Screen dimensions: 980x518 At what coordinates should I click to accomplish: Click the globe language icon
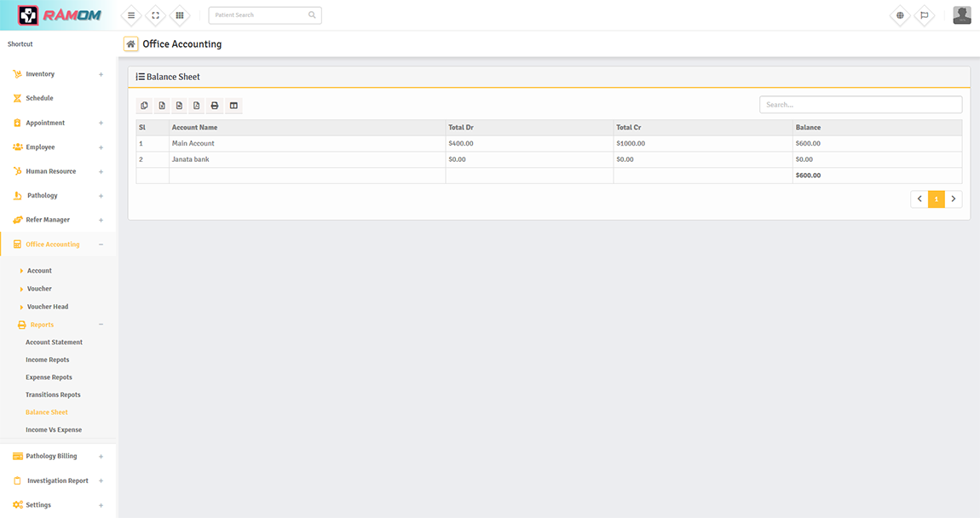pyautogui.click(x=900, y=15)
